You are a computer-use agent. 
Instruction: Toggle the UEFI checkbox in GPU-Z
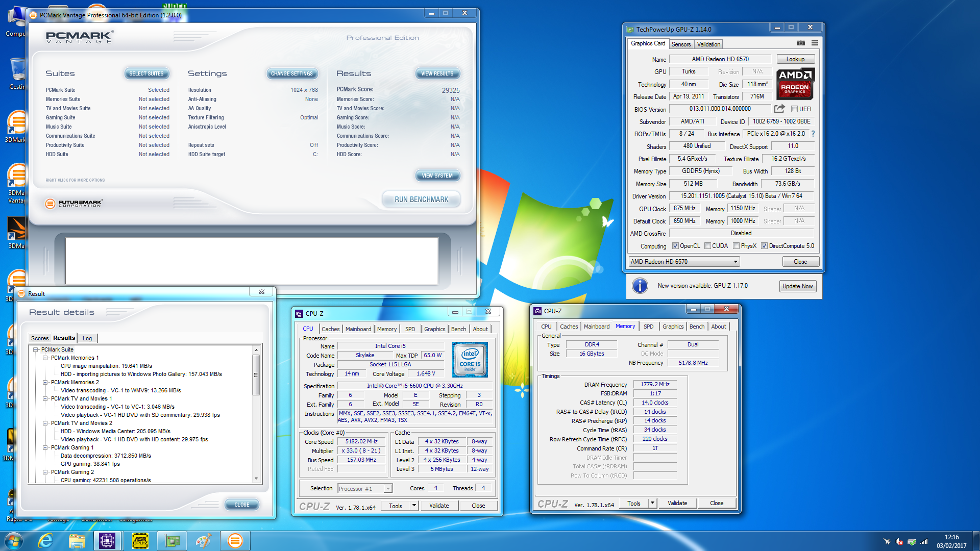click(794, 109)
